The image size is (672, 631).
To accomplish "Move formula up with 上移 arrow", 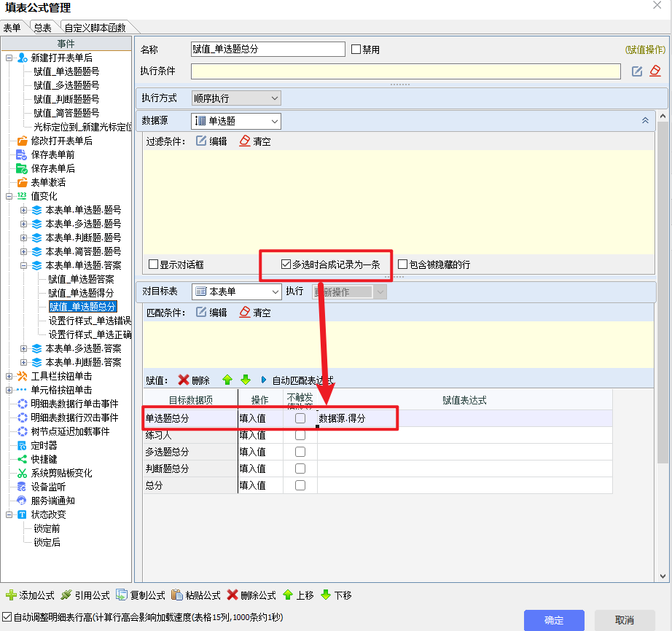I will (288, 595).
